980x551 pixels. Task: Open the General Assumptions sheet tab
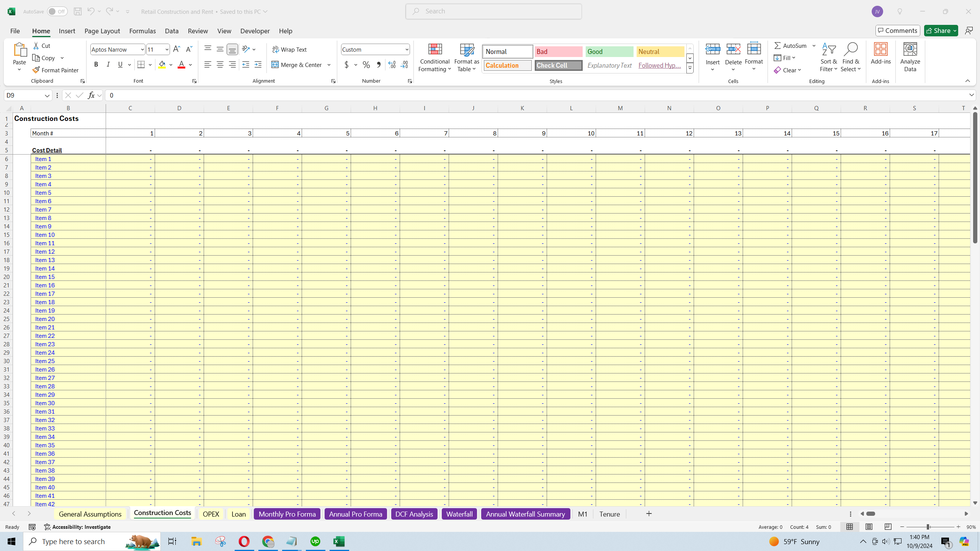point(90,514)
